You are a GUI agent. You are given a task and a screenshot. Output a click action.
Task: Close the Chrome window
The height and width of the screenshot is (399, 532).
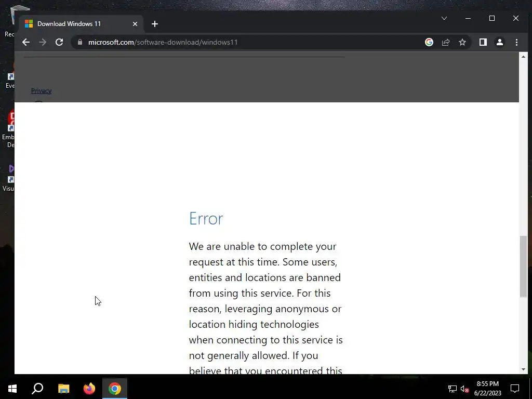516,18
